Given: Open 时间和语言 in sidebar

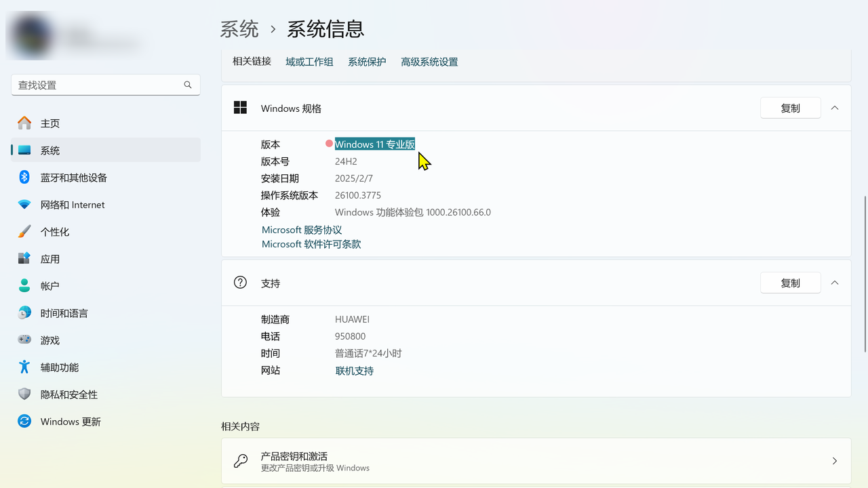Looking at the screenshot, I should click(64, 313).
